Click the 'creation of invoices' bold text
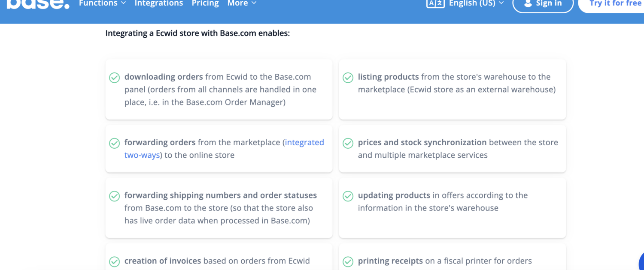The height and width of the screenshot is (270, 644). pyautogui.click(x=163, y=261)
